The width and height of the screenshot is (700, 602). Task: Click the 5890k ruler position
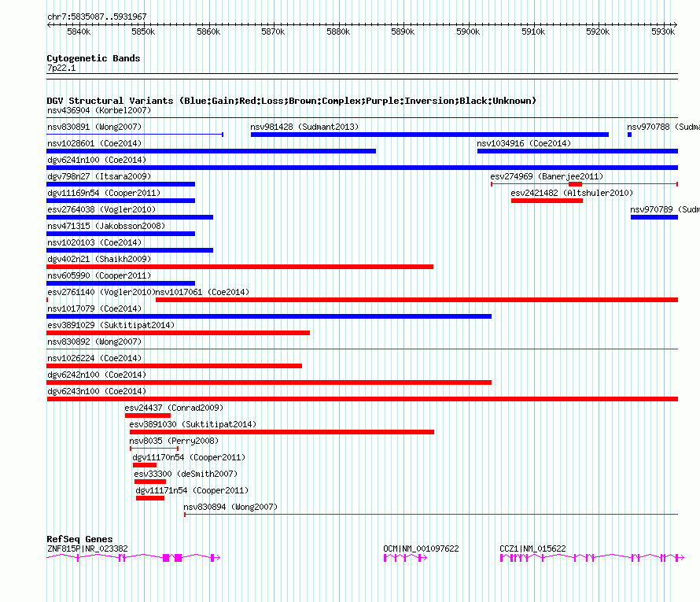[x=403, y=31]
